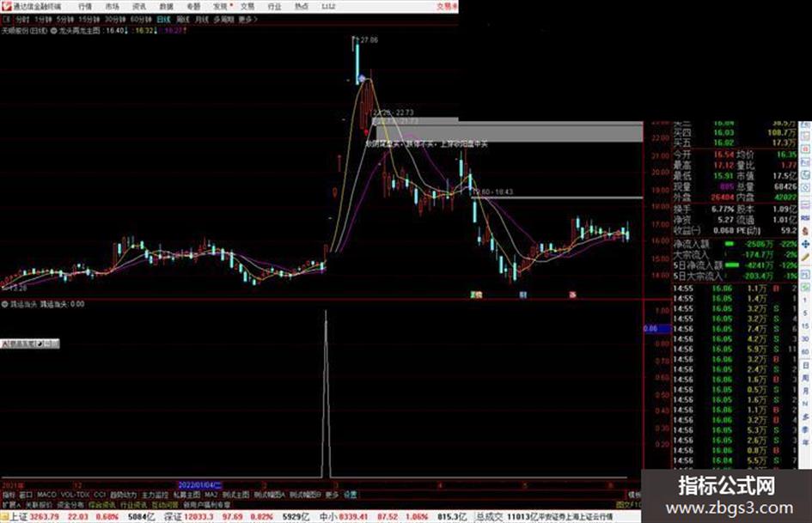Viewport: 812px width, 523px height.
Task: Select the MA2 indicator tab
Action: tap(211, 495)
